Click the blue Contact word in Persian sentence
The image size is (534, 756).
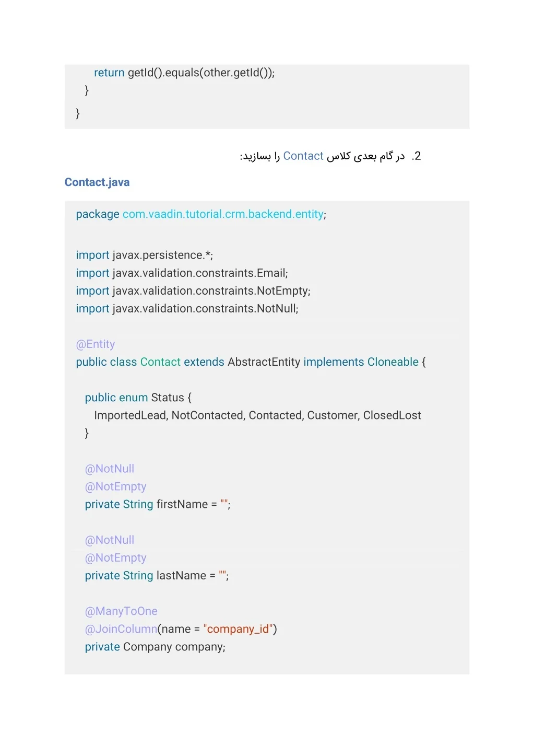(303, 156)
